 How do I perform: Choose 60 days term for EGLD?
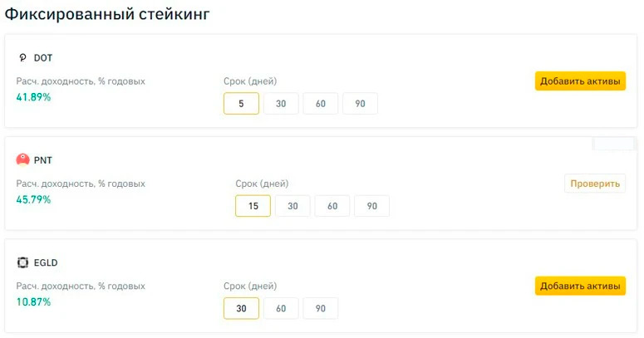[x=281, y=308]
